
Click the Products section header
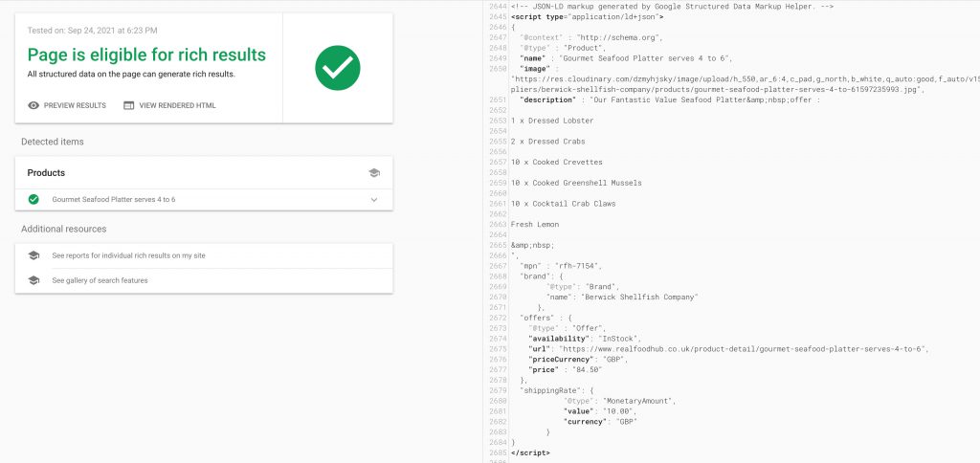coord(46,173)
